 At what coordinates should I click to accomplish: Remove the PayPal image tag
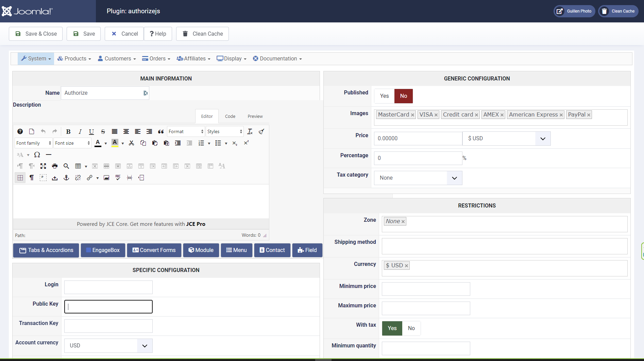[589, 115]
